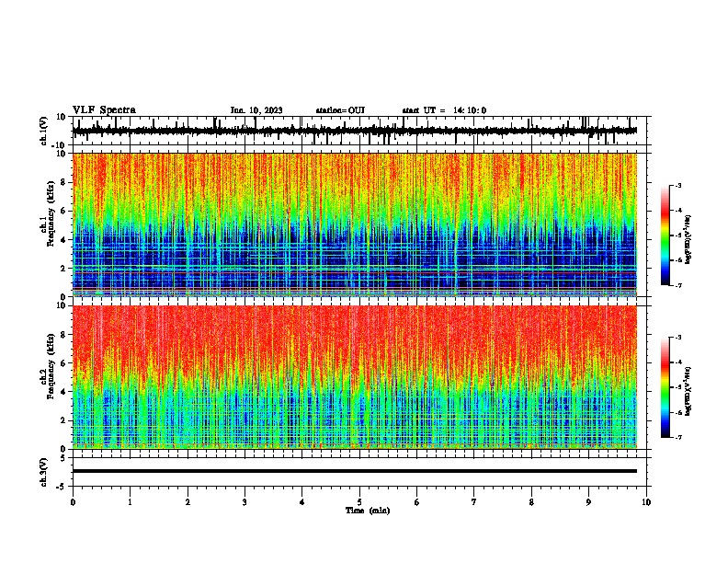Click the "8" kHz tick on ch.1 frequency axis
Image resolution: width=728 pixels, height=563 pixels.
pyautogui.click(x=64, y=182)
